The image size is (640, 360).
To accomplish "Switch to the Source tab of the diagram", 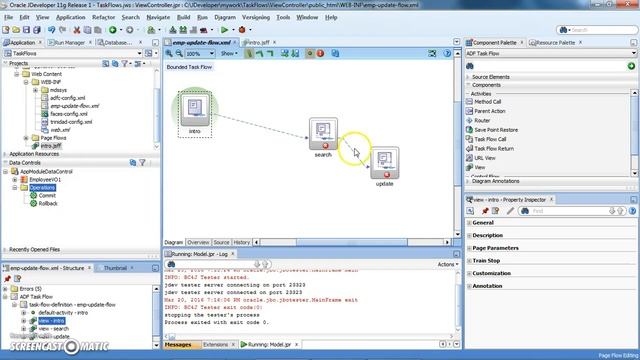I will pos(221,242).
